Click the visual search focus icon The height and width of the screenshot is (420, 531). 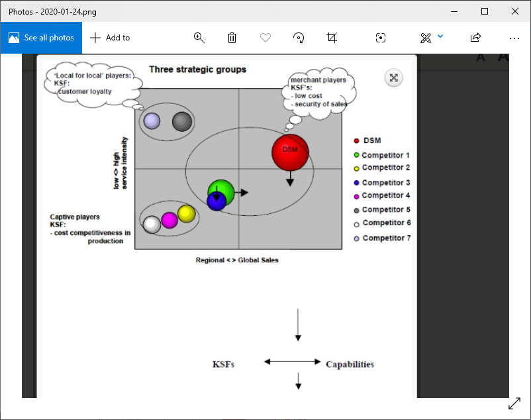point(381,38)
